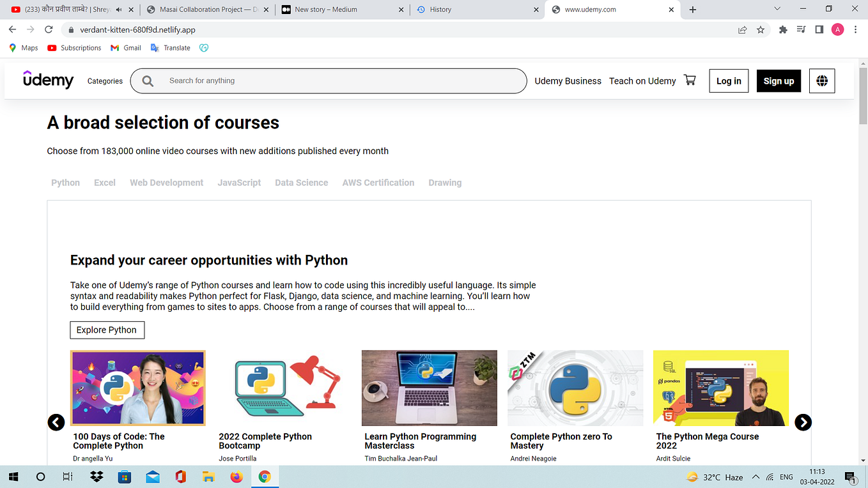Open the Chrome three-dot menu
Image resolution: width=868 pixels, height=488 pixels.
(x=855, y=29)
